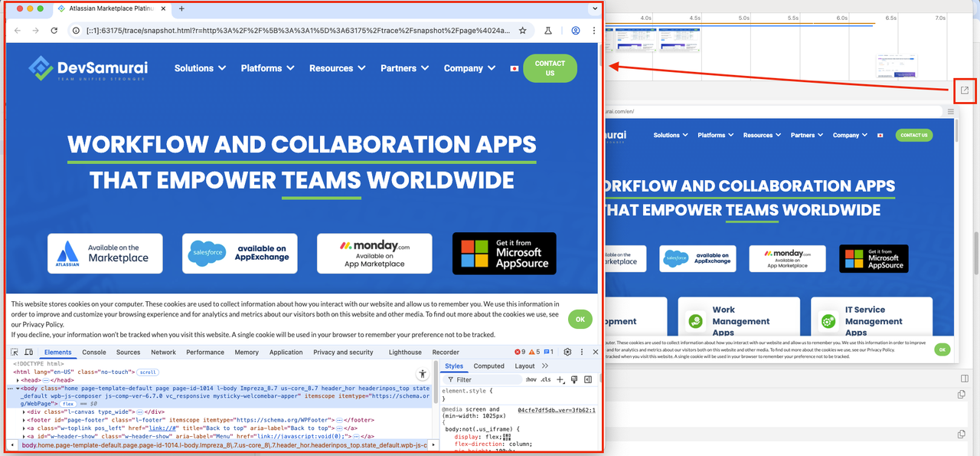Screen dimensions: 980x456
Task: Go back using Chrome's back arrow
Action: click(x=17, y=31)
